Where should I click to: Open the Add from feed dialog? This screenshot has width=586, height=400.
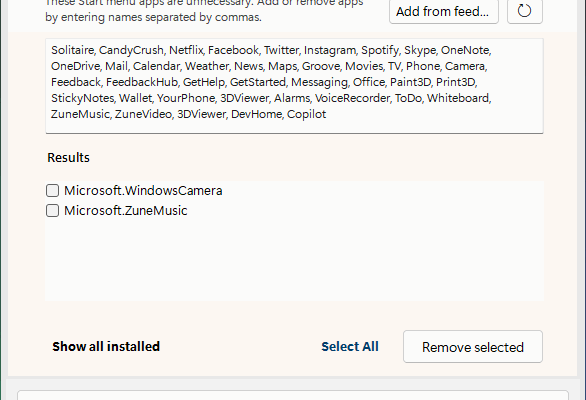pyautogui.click(x=444, y=11)
